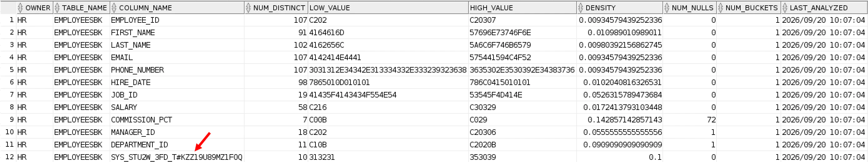Click density value 0.142857142857143
This screenshot has height=162, width=868.
point(624,120)
